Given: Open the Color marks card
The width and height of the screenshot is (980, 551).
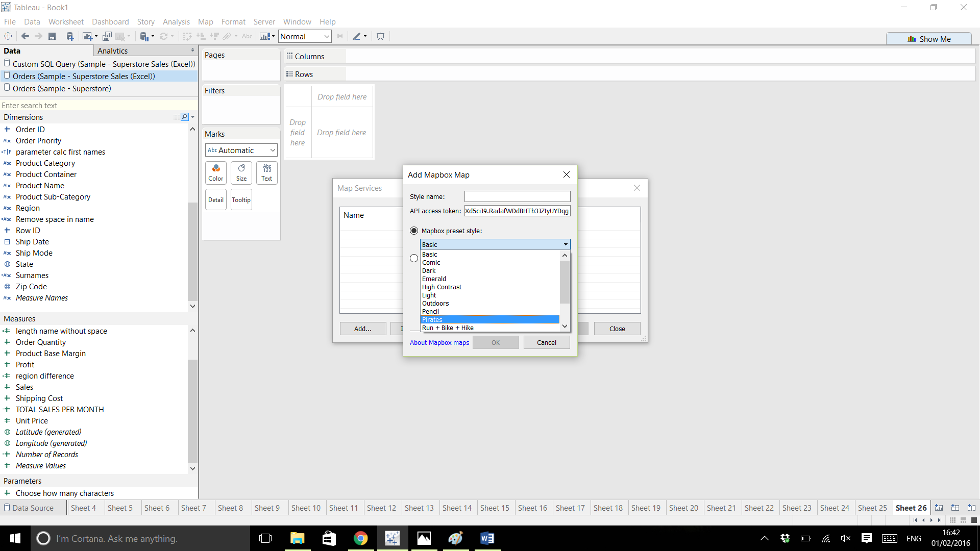Looking at the screenshot, I should [216, 172].
